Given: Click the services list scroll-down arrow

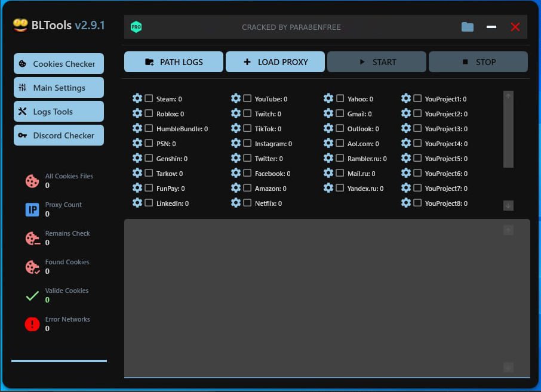Looking at the screenshot, I should [508, 205].
